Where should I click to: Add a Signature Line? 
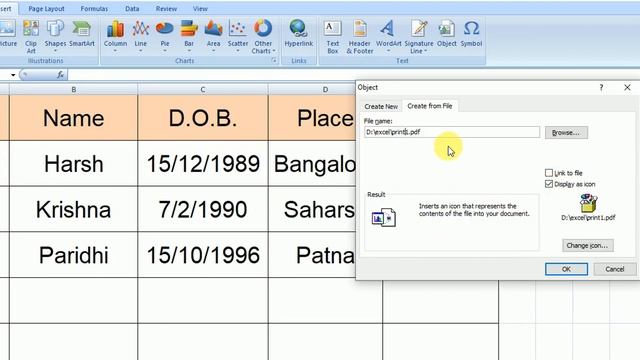[419, 37]
